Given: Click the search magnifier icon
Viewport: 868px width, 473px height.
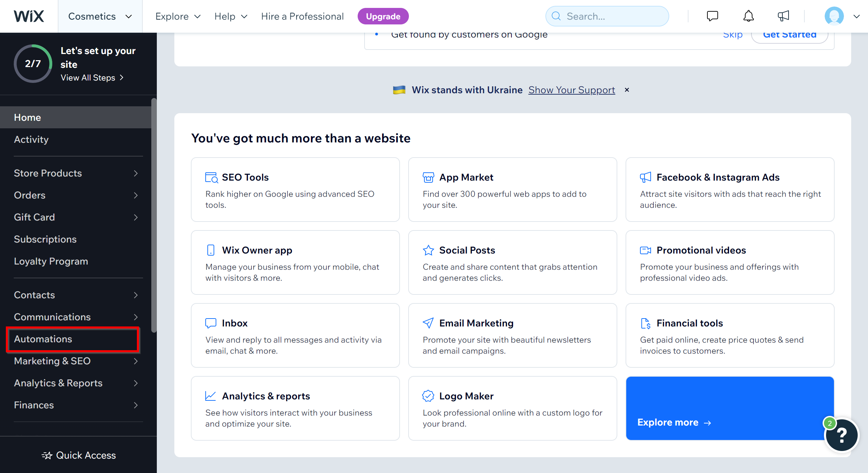Looking at the screenshot, I should tap(556, 16).
